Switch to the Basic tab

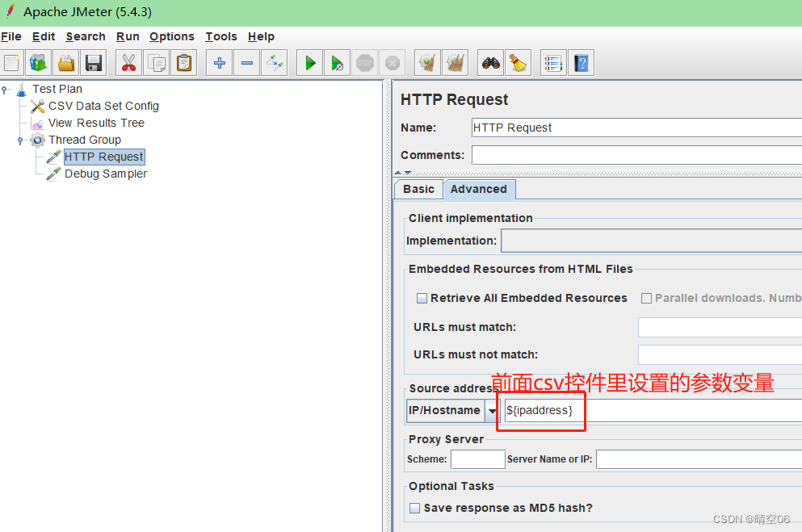(418, 189)
